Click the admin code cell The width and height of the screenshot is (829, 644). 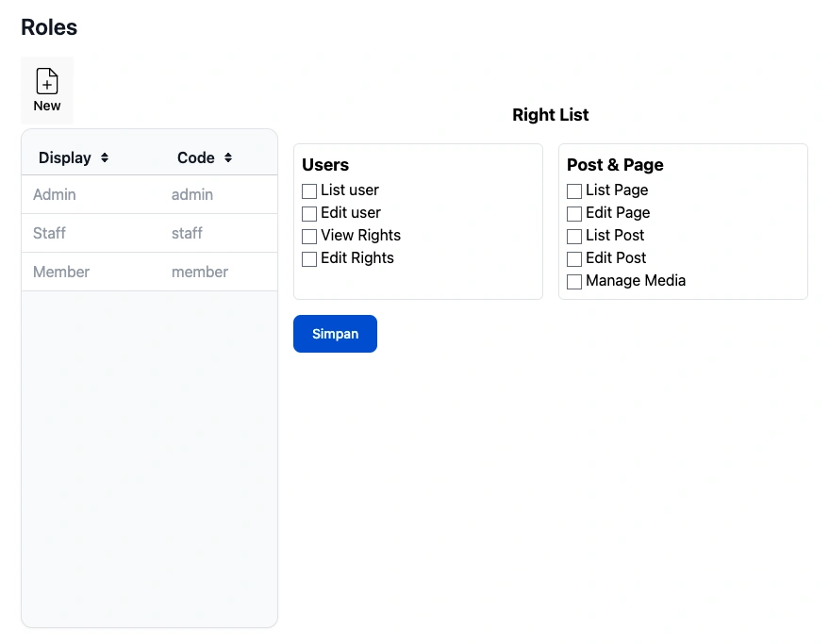192,194
